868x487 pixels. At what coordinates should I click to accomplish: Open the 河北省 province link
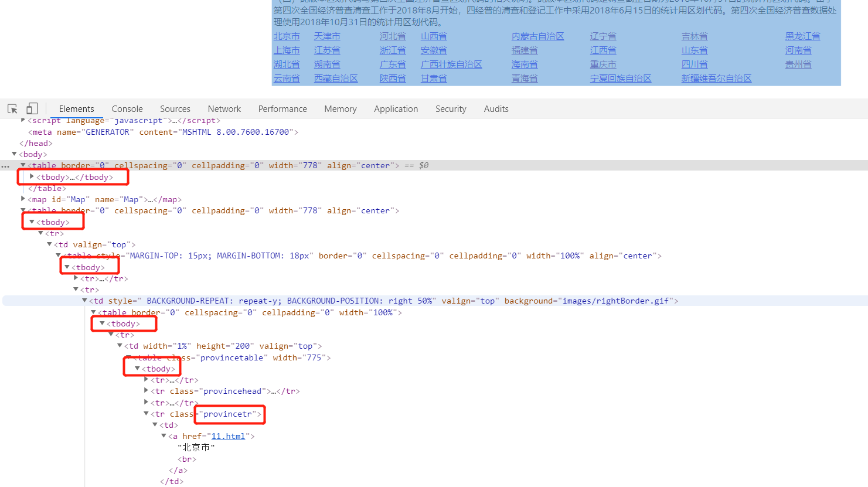click(393, 36)
